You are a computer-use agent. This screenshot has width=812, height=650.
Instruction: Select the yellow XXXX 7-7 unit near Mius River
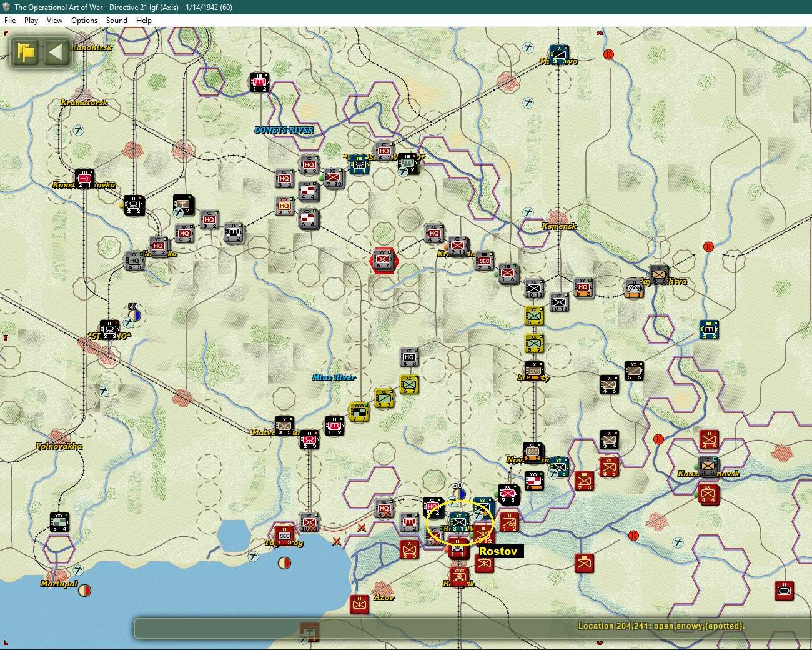click(359, 412)
